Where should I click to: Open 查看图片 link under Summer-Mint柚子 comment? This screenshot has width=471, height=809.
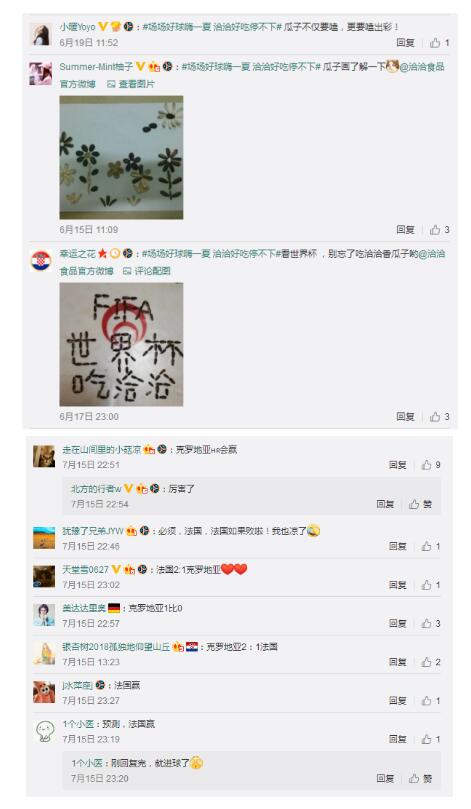[131, 84]
